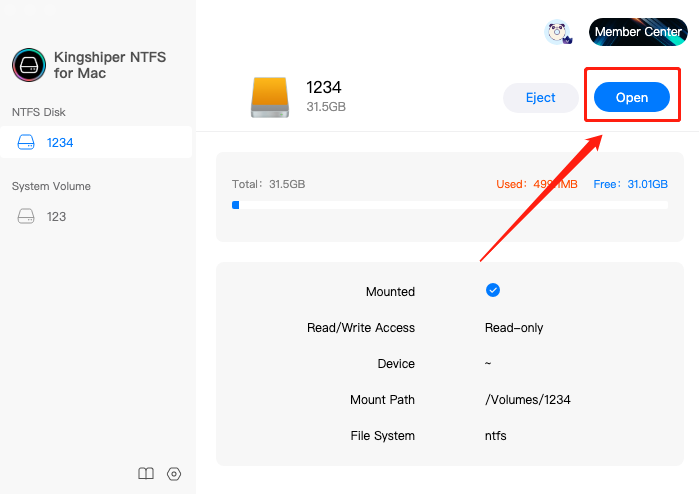Open the Member Center

point(638,32)
